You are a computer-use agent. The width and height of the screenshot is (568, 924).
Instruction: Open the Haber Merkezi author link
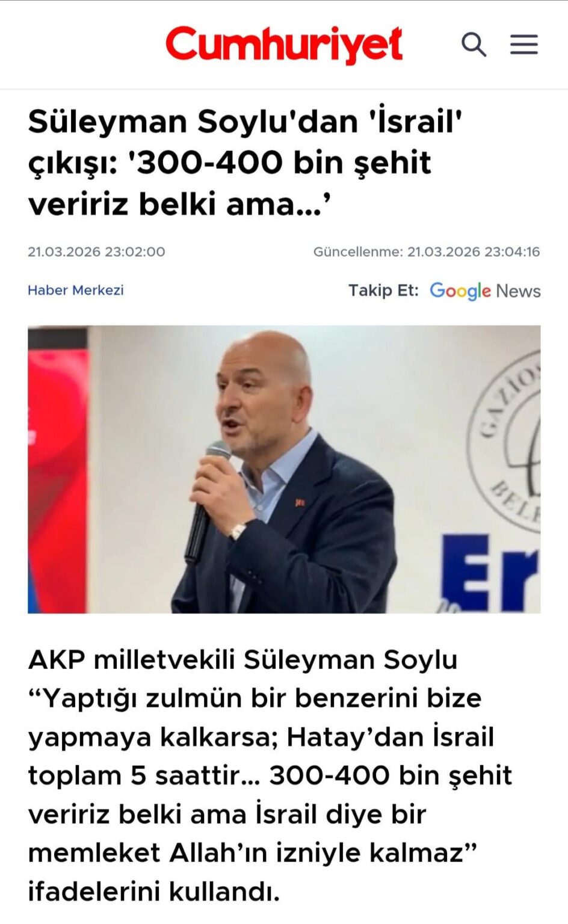(x=76, y=290)
